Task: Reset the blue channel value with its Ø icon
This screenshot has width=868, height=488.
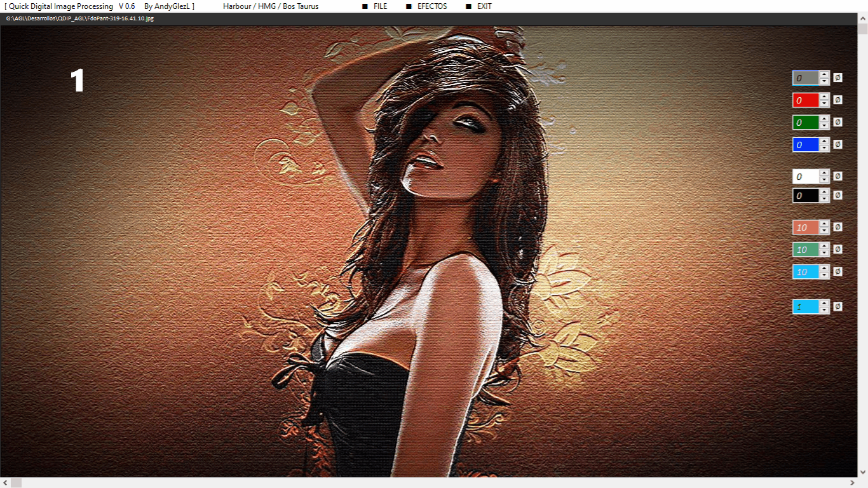Action: pos(837,144)
